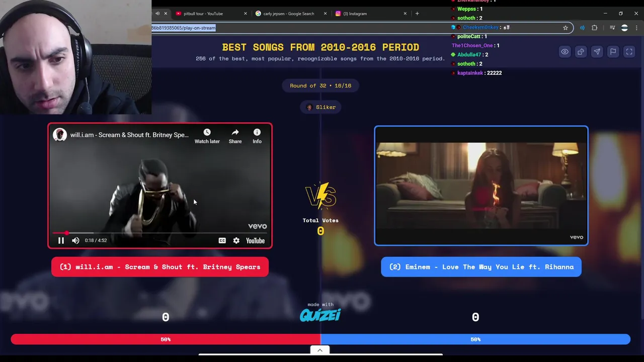Click the red 50% vote bar
The image size is (644, 362).
(166, 339)
